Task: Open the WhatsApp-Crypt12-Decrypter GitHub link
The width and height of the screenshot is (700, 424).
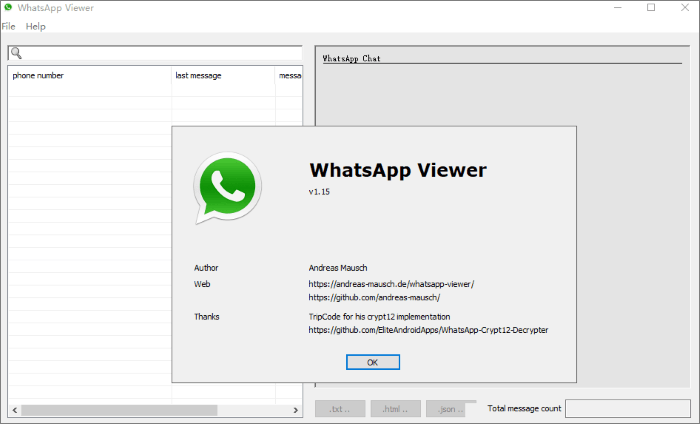Action: click(x=428, y=330)
